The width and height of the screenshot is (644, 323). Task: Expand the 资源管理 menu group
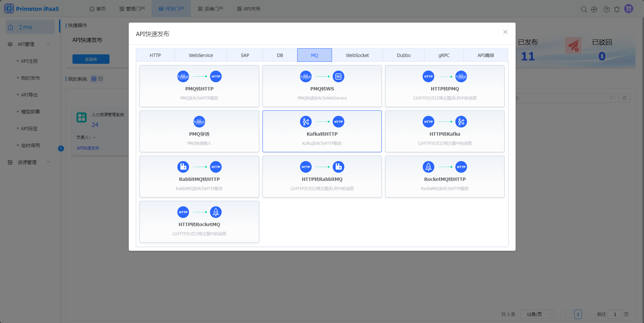pyautogui.click(x=49, y=162)
